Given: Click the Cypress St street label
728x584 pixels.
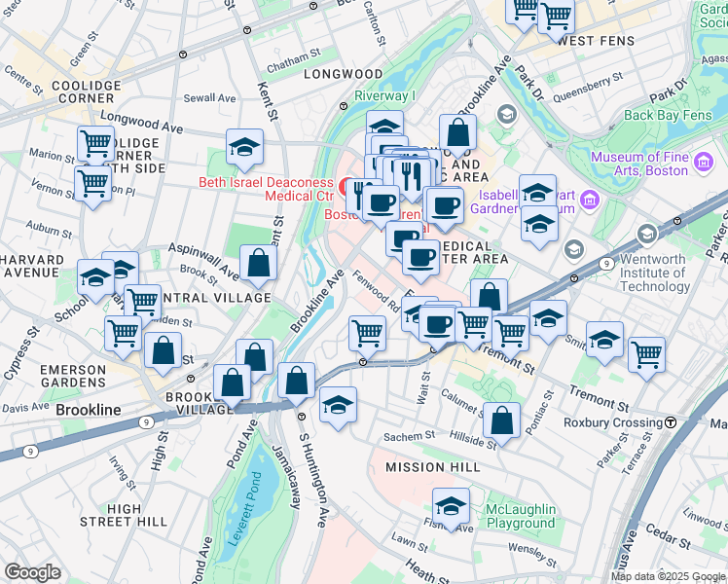Looking at the screenshot, I should coord(21,352).
